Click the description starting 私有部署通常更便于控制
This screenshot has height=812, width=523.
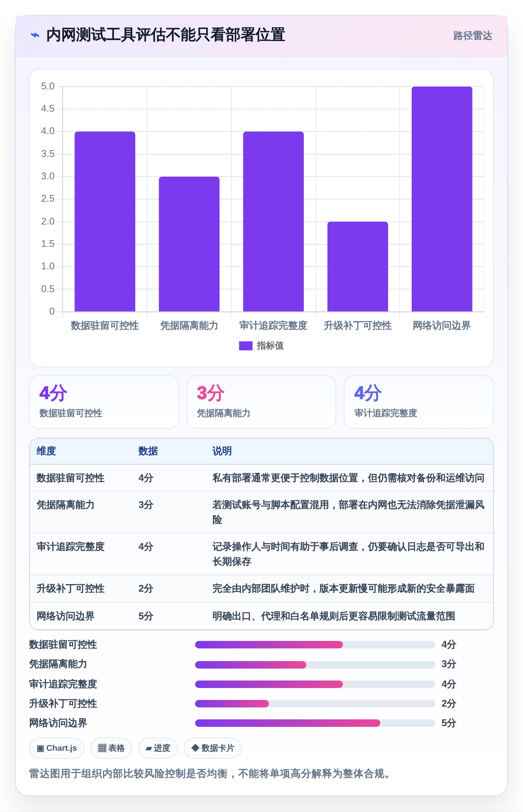point(348,478)
